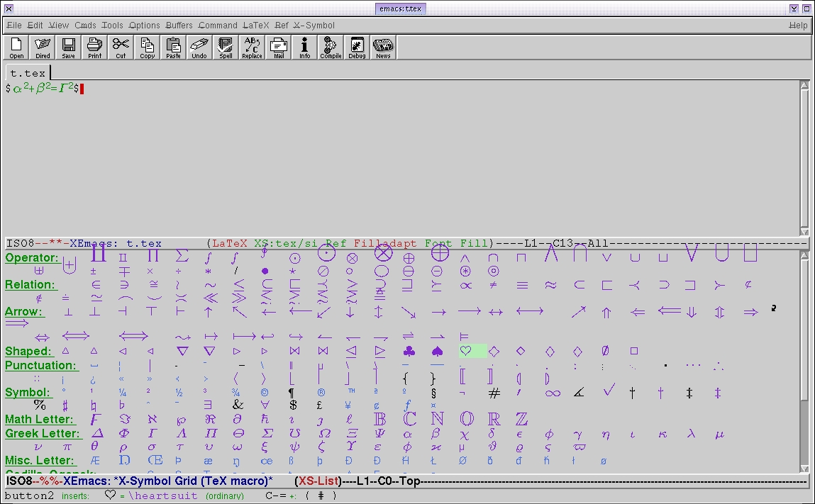Open the Help menu
Viewport: 815px width, 504px height.
pyautogui.click(x=798, y=26)
